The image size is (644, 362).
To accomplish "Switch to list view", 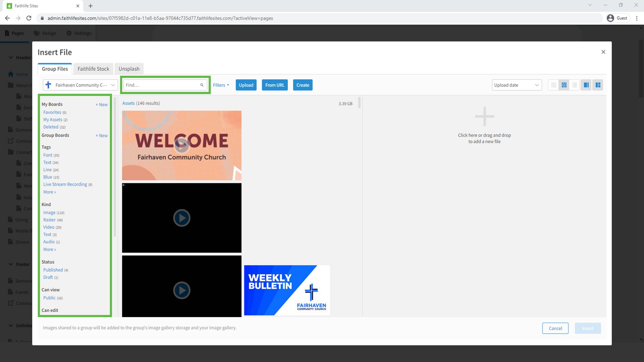I will [x=575, y=85].
